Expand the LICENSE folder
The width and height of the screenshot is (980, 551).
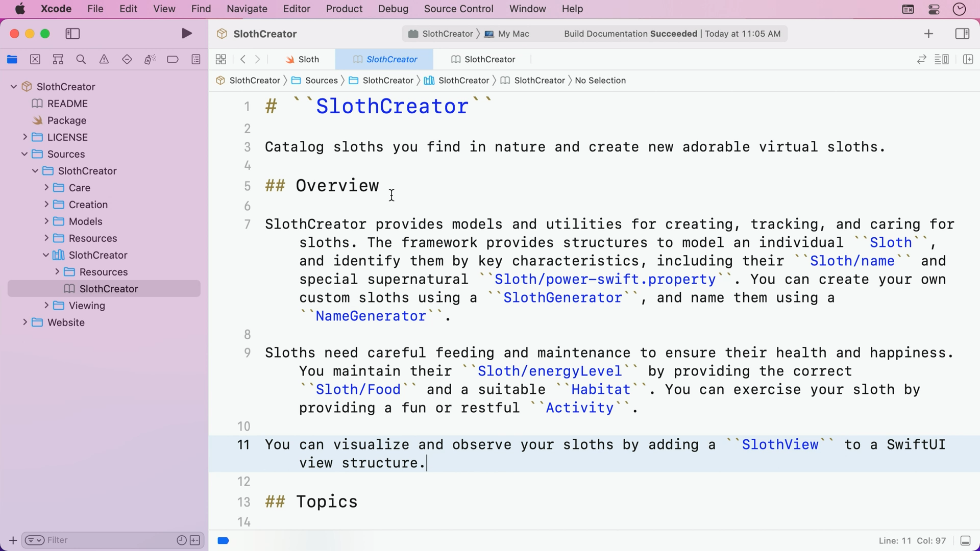(x=24, y=137)
